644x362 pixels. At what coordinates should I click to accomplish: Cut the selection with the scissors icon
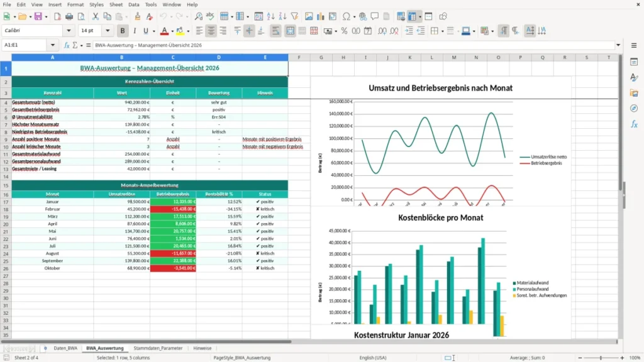[96, 16]
